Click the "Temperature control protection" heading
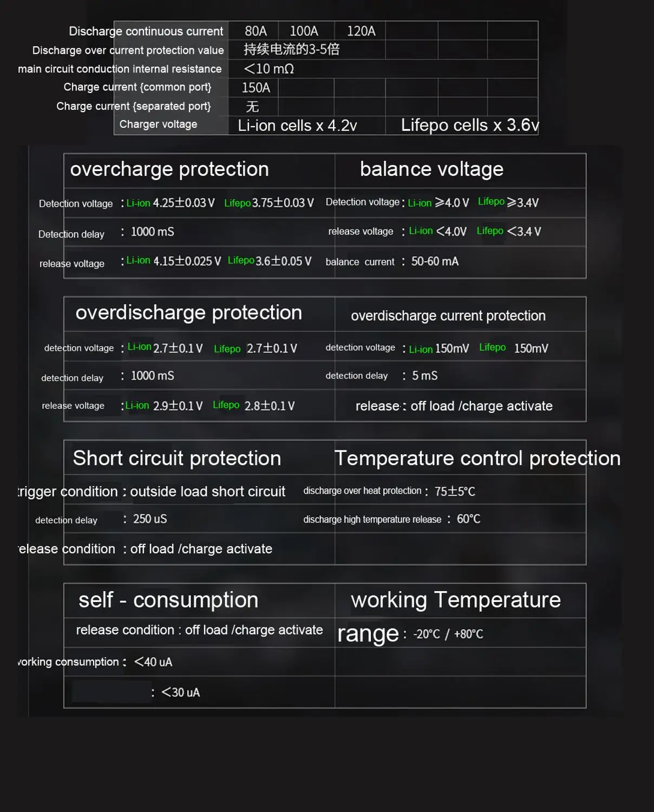Screen dimensions: 654x812 (477, 459)
